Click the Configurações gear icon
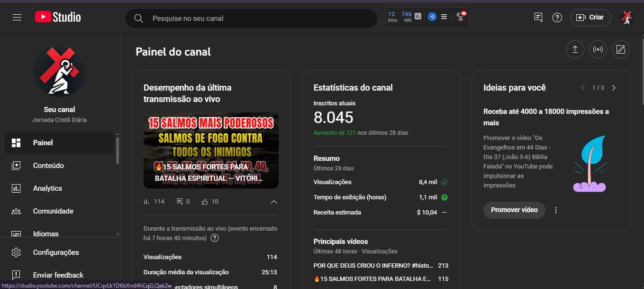 tap(16, 252)
